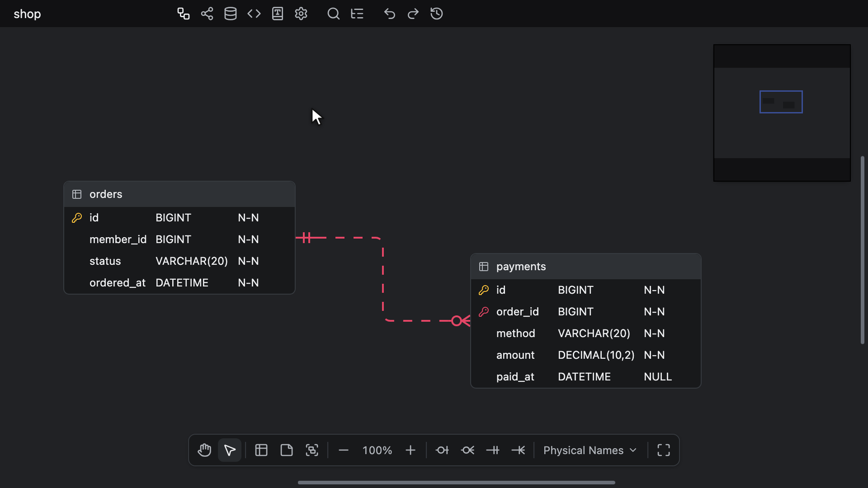Open the code generator brackets icon
Viewport: 868px width, 488px height.
[x=254, y=14]
